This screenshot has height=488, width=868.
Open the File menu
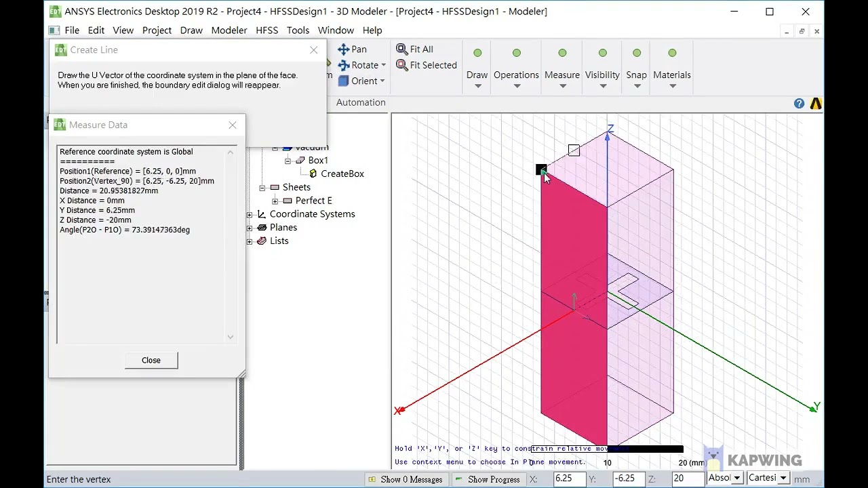click(x=72, y=30)
